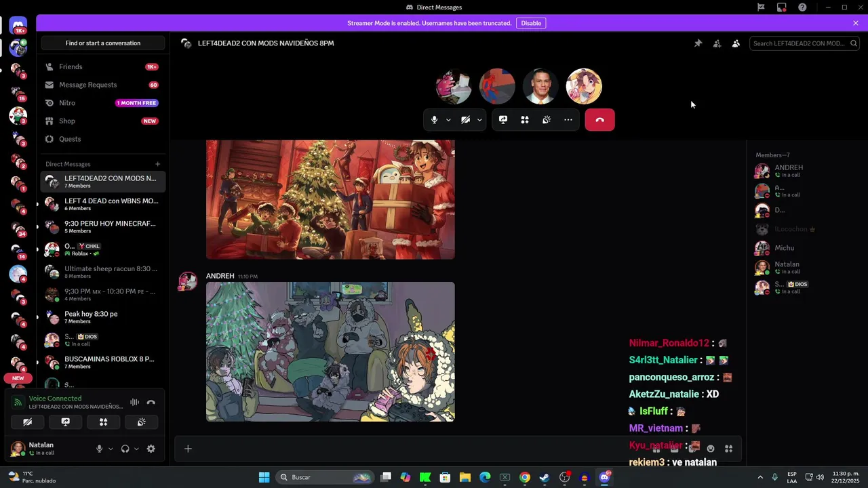Create a new DM with plus icon
Viewport: 868px width, 488px height.
tap(157, 164)
